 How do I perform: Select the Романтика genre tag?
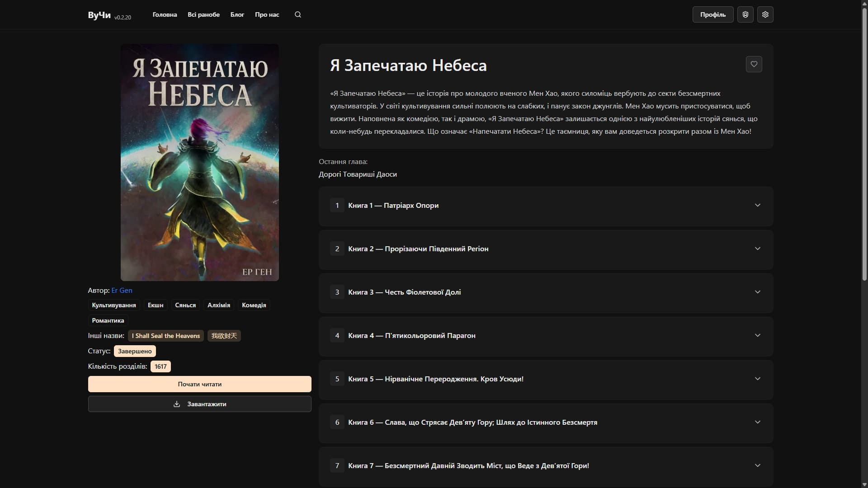pos(108,320)
